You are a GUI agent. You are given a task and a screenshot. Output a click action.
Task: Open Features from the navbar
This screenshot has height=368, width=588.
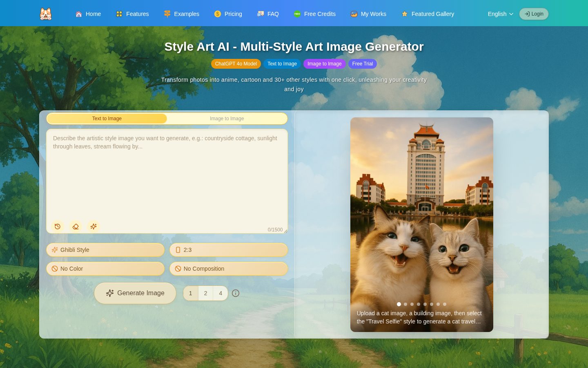[x=132, y=14]
